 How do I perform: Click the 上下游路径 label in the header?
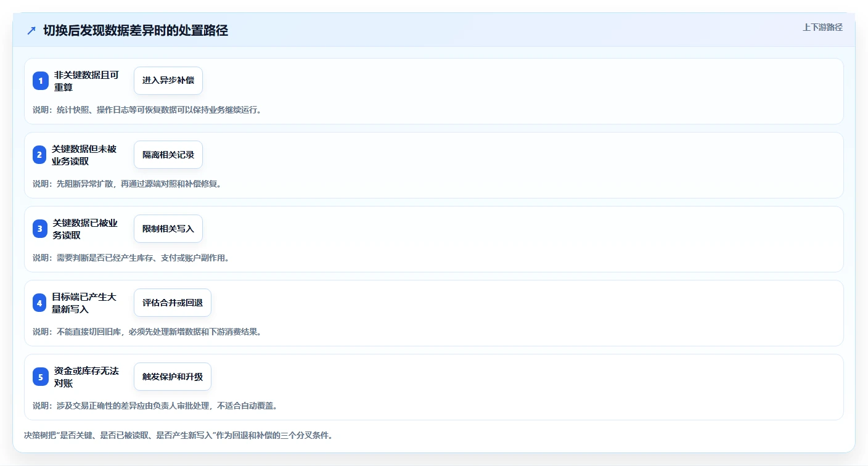(x=822, y=27)
